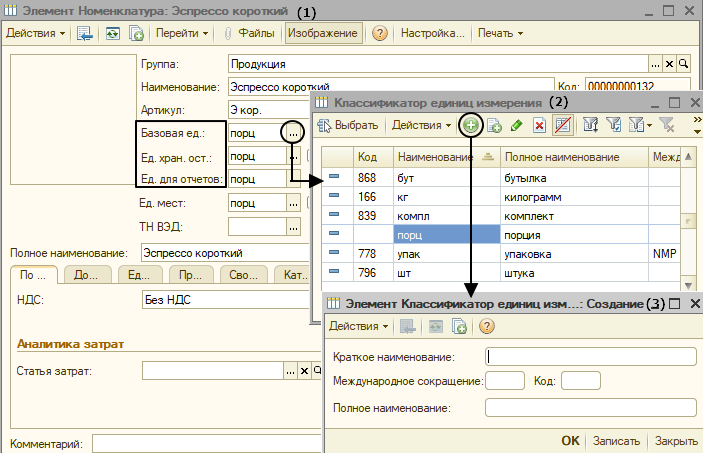Click the Артикул field

(x=269, y=110)
